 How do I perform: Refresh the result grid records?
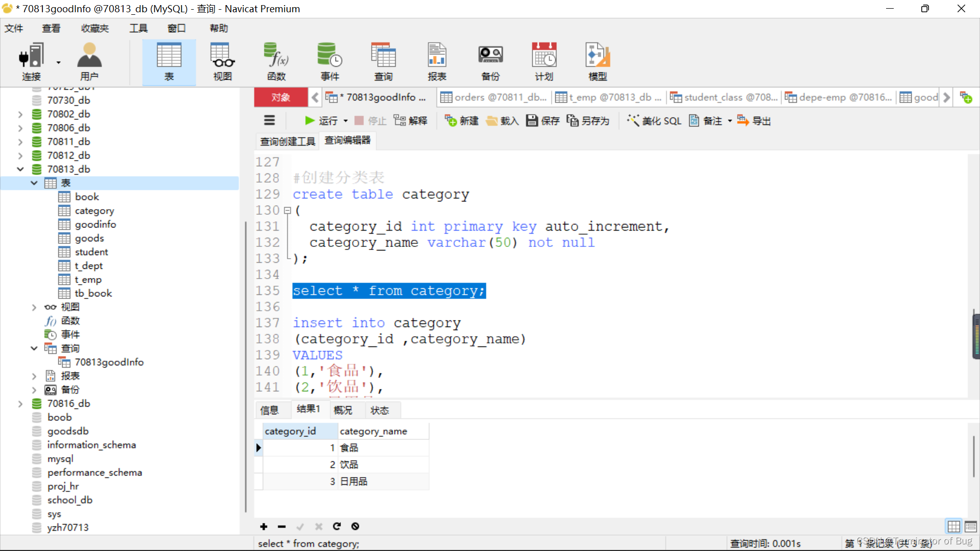coord(337,527)
